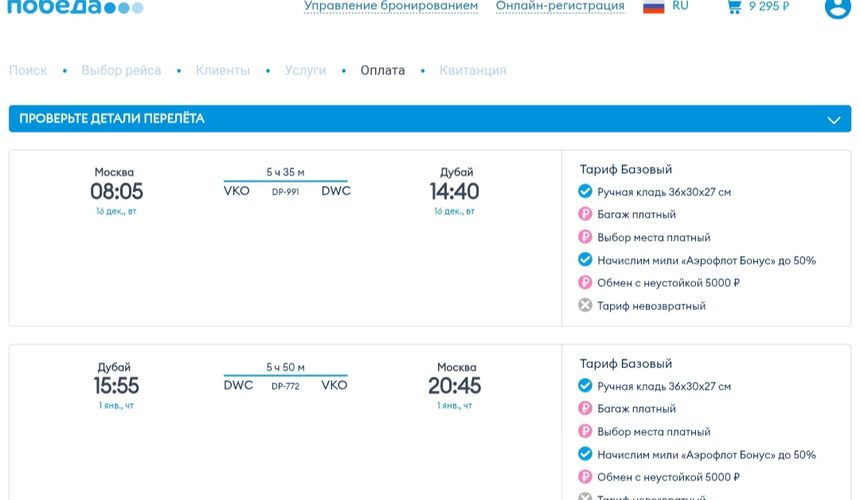Click Тариф Базовый heading of Dubai–Moscow flight
The width and height of the screenshot is (860, 500).
[x=626, y=363]
